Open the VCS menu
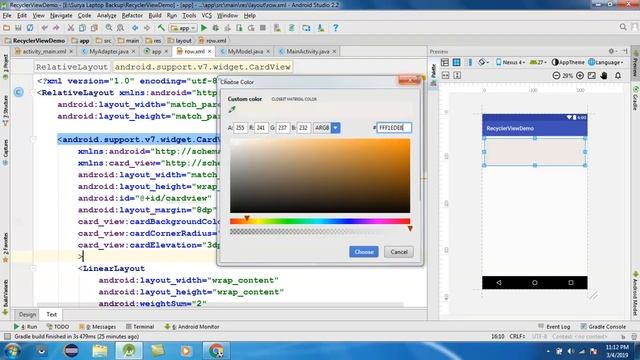This screenshot has width=640, height=360. [x=207, y=16]
